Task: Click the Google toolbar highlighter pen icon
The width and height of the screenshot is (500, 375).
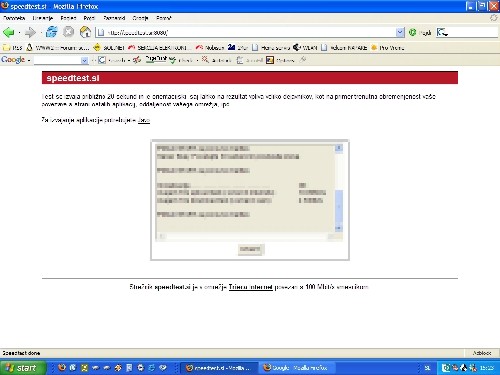Action: click(x=302, y=60)
